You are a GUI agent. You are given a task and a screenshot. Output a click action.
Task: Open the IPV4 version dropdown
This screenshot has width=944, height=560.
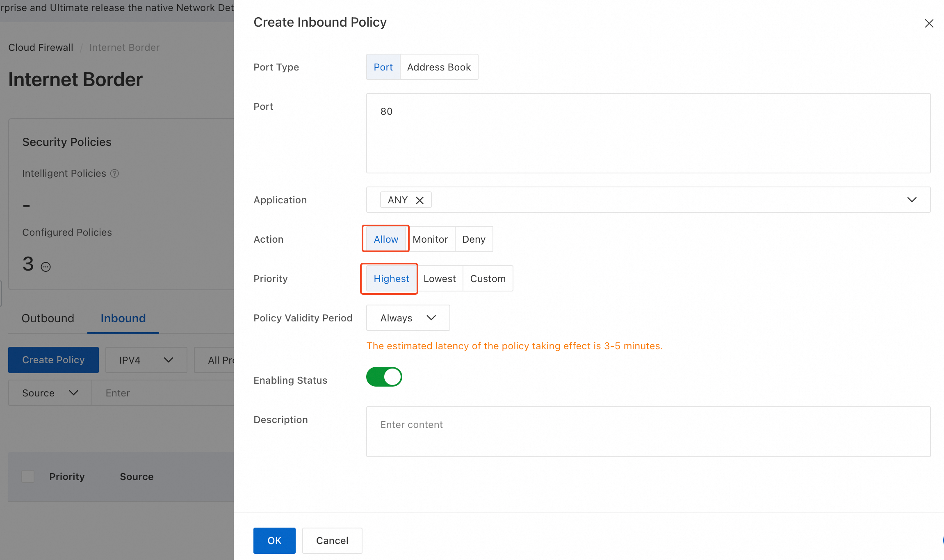(x=146, y=360)
